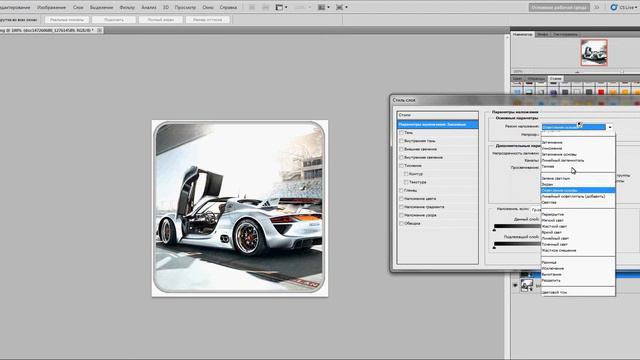
Task: Choose Линейный затемнитель blend mode
Action: click(x=578, y=160)
